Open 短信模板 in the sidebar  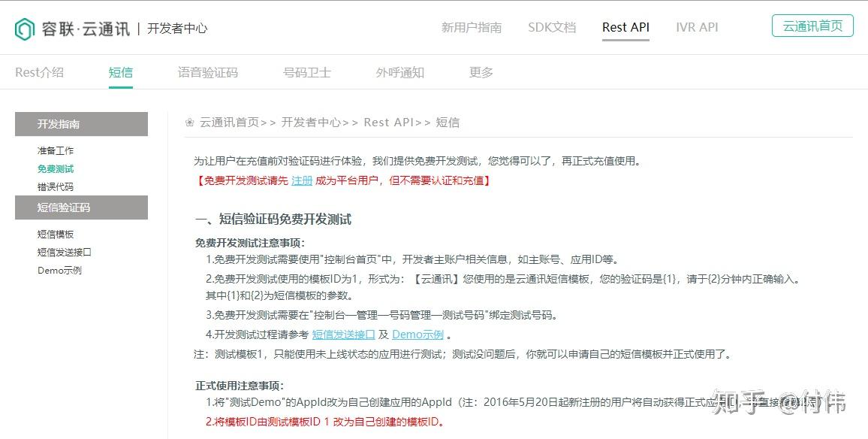tap(56, 235)
